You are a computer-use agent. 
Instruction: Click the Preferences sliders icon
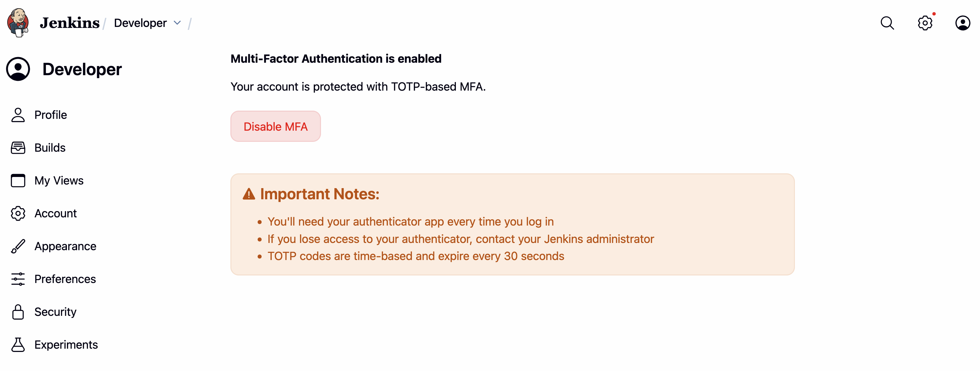(x=17, y=279)
